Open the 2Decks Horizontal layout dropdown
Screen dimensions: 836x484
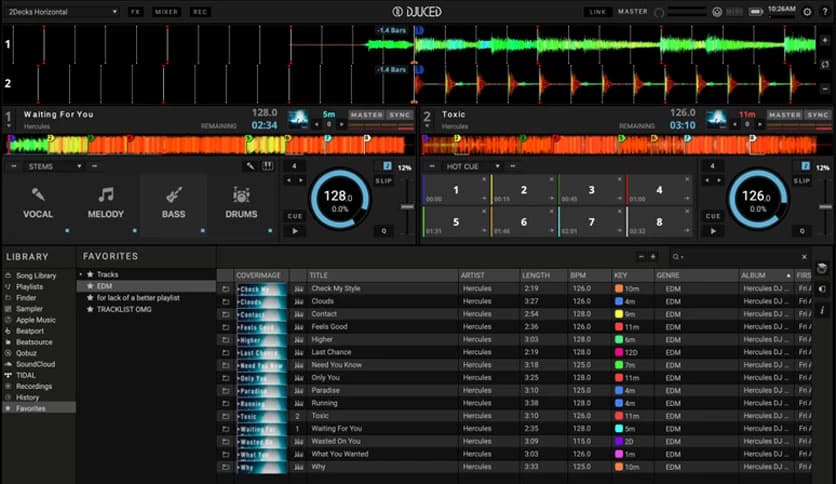62,12
